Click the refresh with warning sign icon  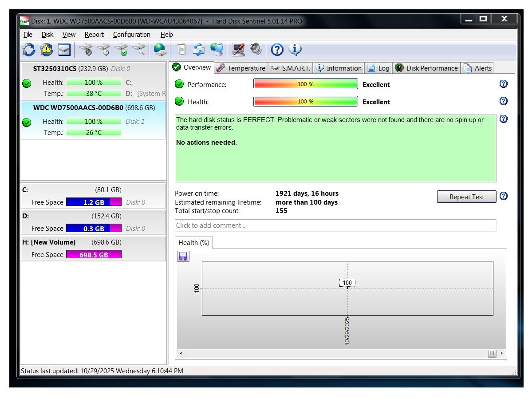tap(47, 50)
